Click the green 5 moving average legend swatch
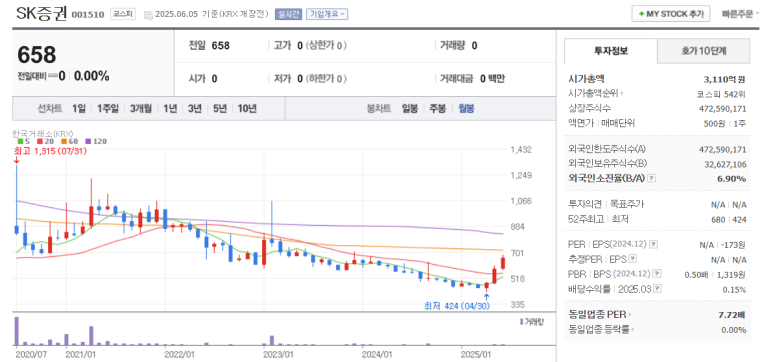The width and height of the screenshot is (773, 362). click(x=22, y=141)
